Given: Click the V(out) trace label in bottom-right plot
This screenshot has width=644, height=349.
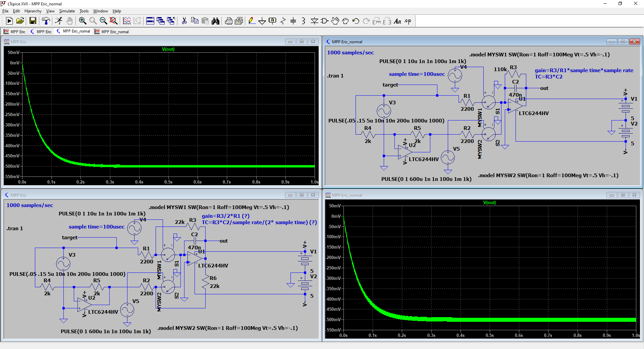Looking at the screenshot, I should tap(489, 202).
